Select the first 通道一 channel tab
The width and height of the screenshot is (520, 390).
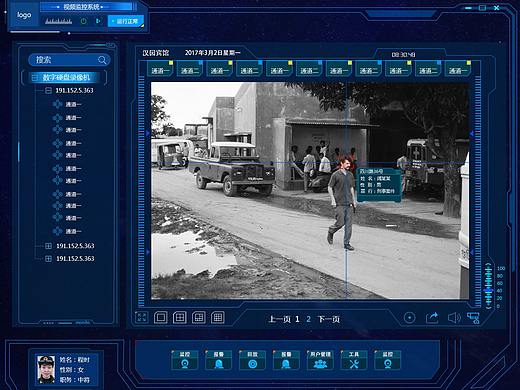point(160,69)
